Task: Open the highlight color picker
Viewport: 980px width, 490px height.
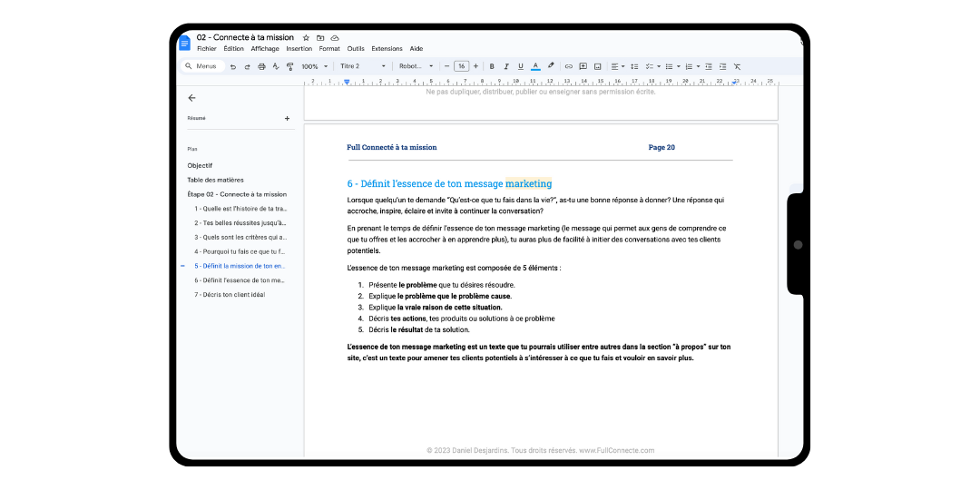Action: coord(551,66)
